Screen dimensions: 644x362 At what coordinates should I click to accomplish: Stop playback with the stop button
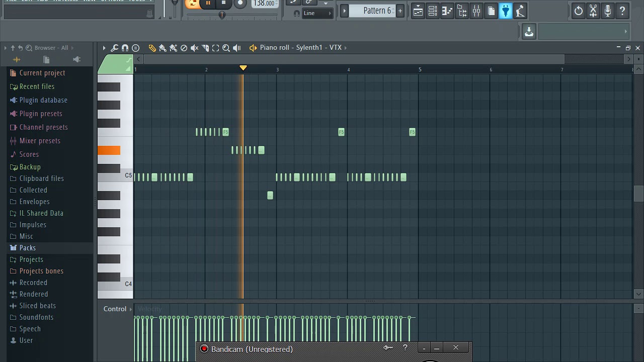click(x=224, y=3)
